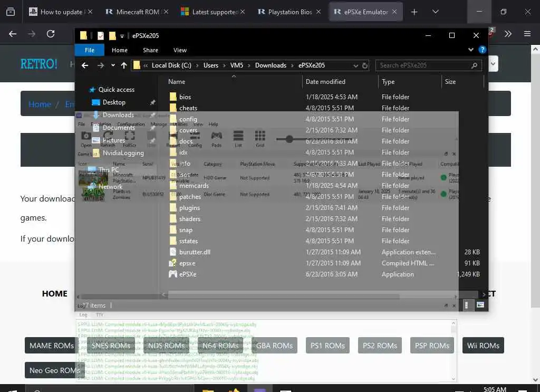
Task: Expand chevron after Users in path
Action: point(224,65)
